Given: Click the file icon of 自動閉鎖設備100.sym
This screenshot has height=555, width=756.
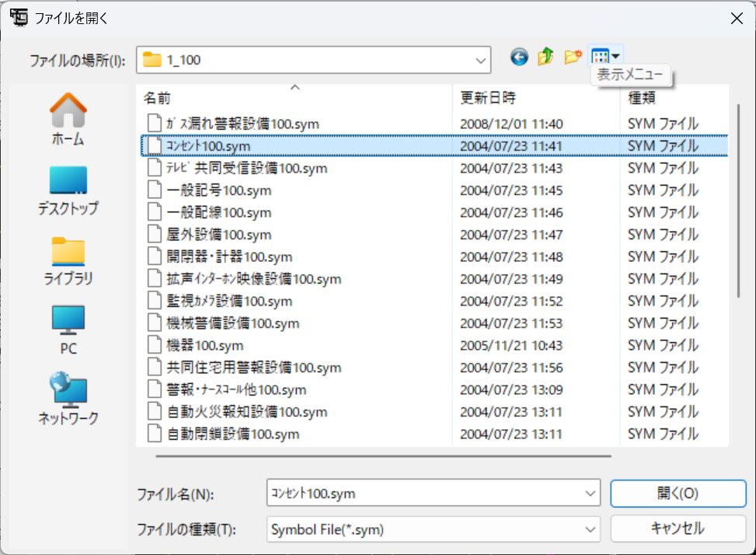Looking at the screenshot, I should [x=155, y=434].
